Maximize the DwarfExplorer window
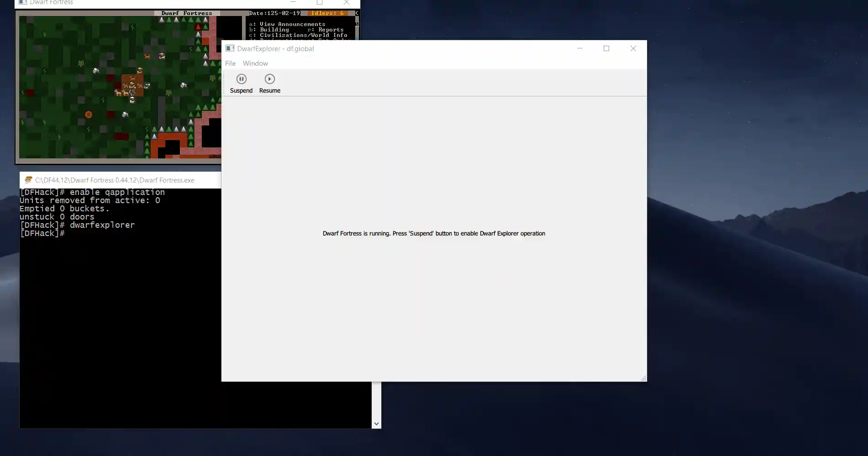The image size is (868, 456). tap(606, 48)
